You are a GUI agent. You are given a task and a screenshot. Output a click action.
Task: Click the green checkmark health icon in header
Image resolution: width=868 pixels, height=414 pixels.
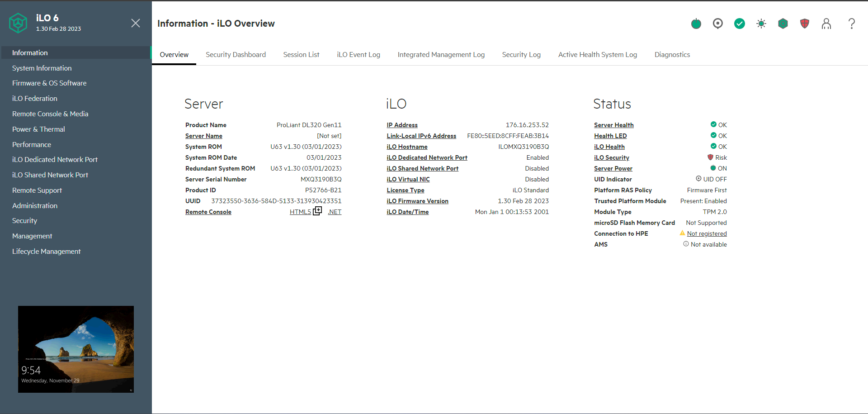[x=740, y=24]
